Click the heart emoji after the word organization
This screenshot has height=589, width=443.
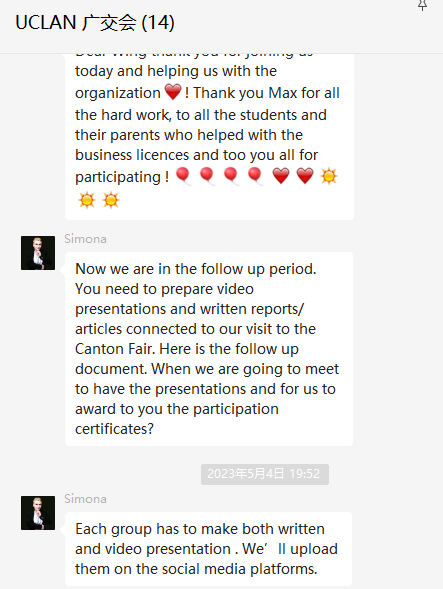[x=173, y=92]
